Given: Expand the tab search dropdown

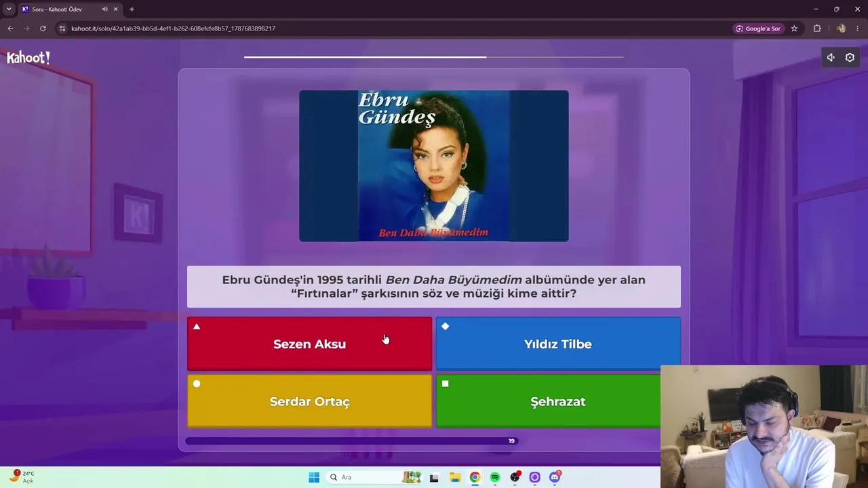Looking at the screenshot, I should point(9,9).
